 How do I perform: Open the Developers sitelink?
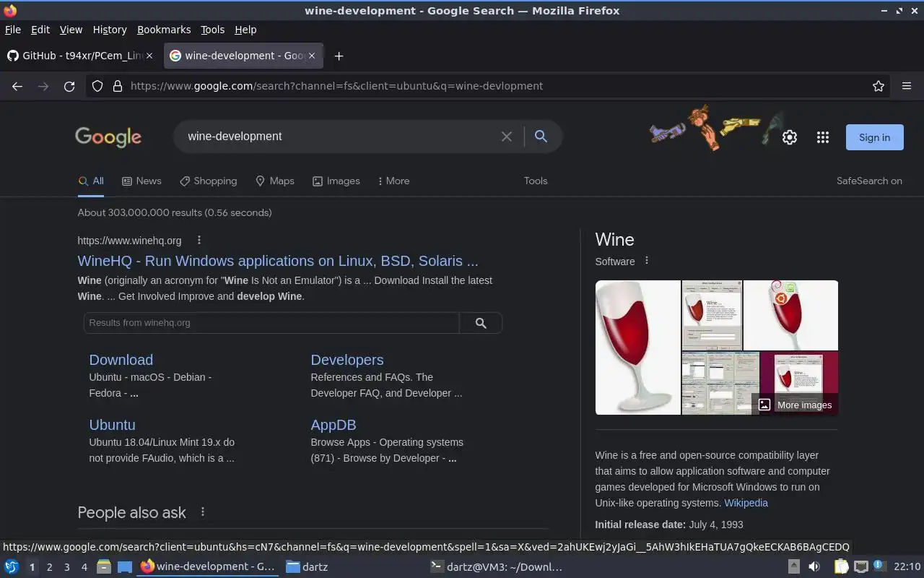(347, 360)
